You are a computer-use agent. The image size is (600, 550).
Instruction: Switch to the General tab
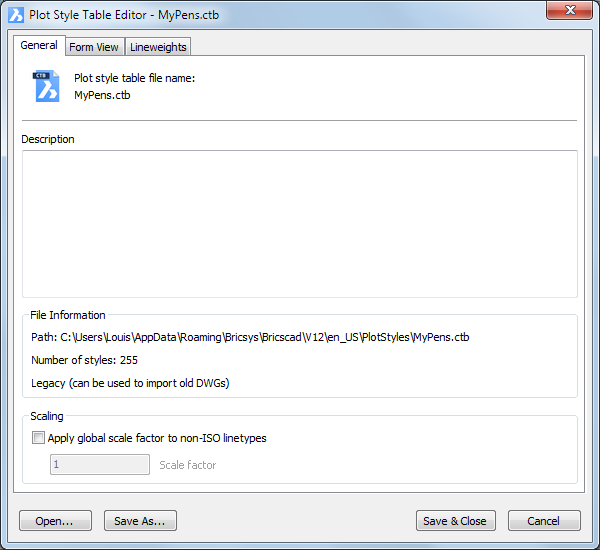click(39, 45)
